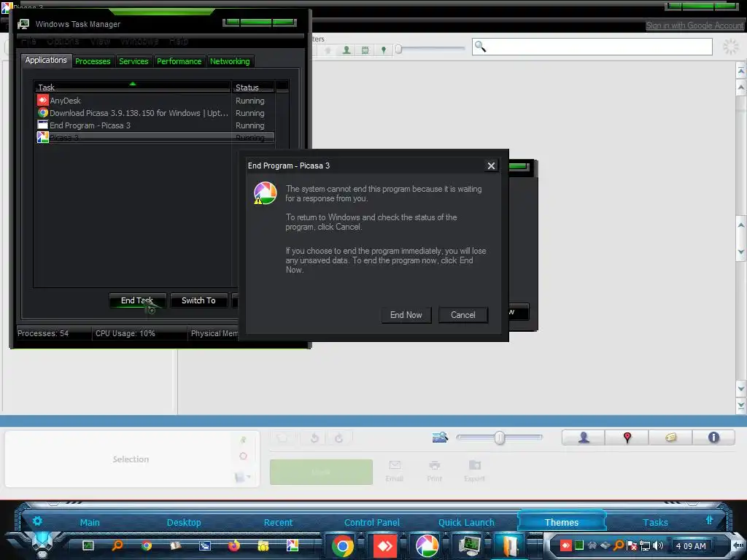Click the movies filter icon in Picasa toolbar

point(365,50)
